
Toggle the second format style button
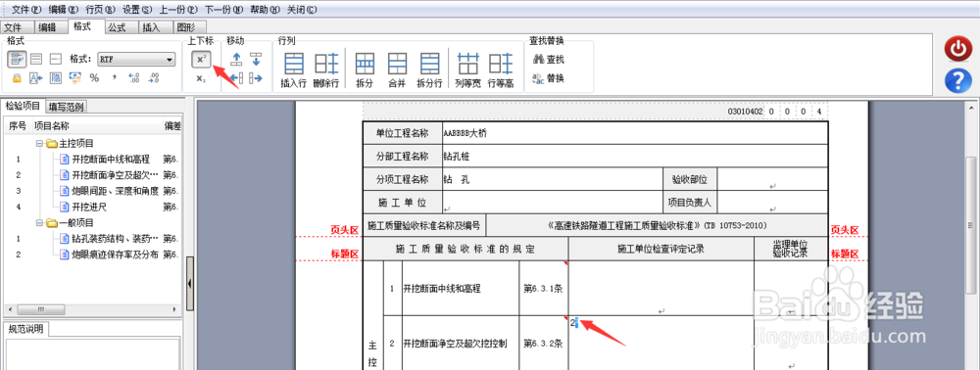coord(36,60)
